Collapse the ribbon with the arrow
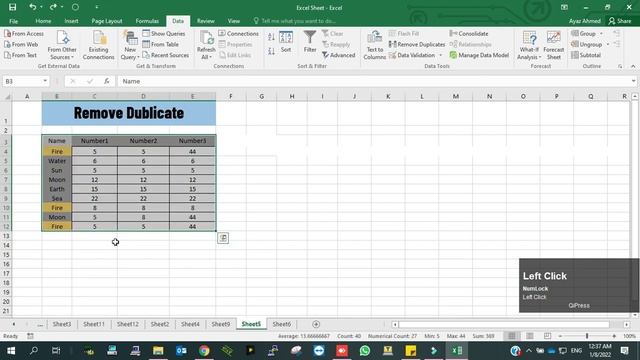 [x=633, y=66]
